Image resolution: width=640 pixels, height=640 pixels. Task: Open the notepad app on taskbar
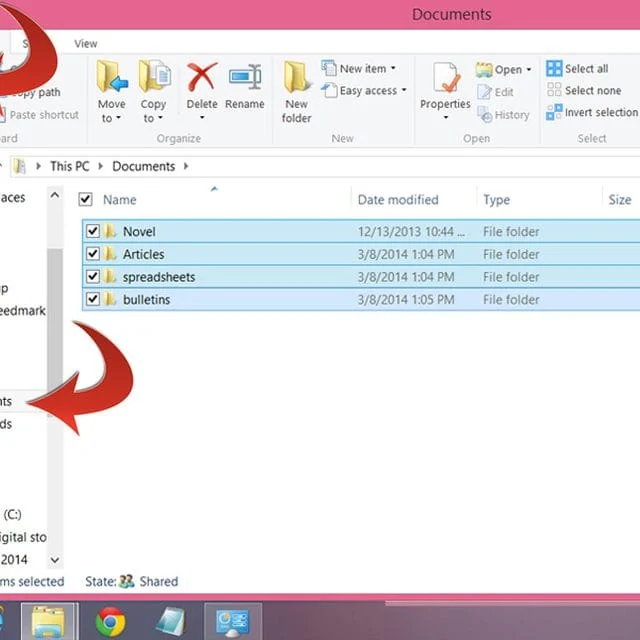[x=171, y=621]
